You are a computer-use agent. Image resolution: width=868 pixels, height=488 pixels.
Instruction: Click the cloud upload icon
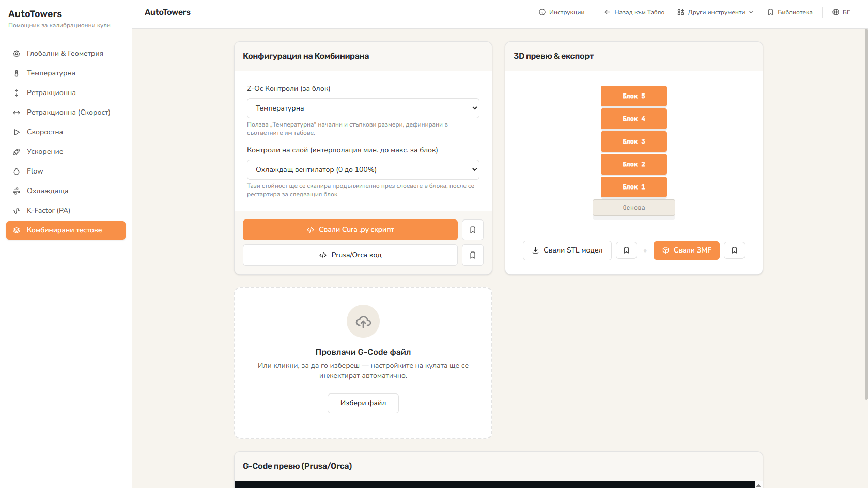363,321
